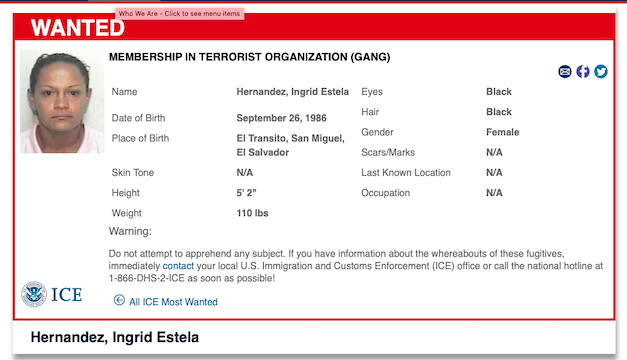Click the fugitive's mugshot photo
The width and height of the screenshot is (627, 360).
click(x=62, y=102)
